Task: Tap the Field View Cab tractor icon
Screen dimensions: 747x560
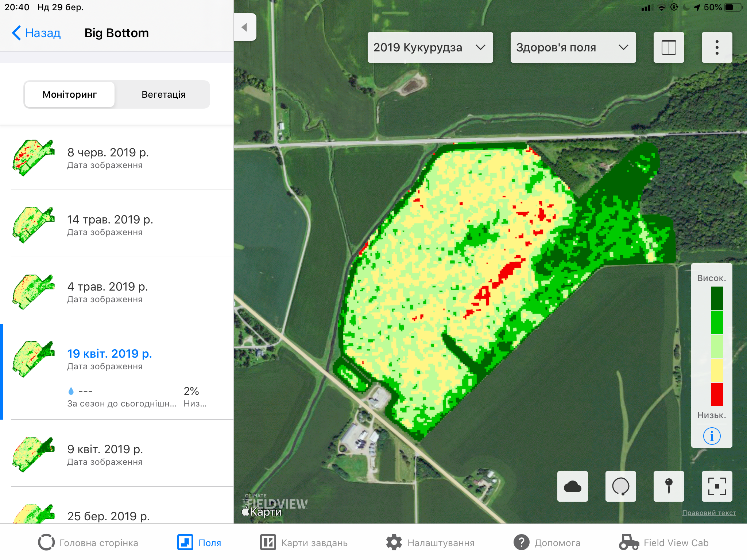Action: point(629,542)
